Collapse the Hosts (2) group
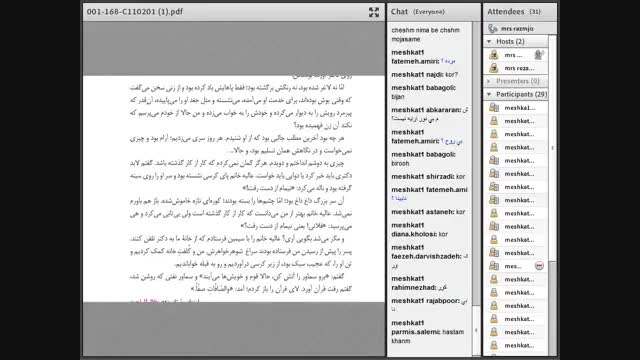This screenshot has height=360, width=640. tap(489, 42)
